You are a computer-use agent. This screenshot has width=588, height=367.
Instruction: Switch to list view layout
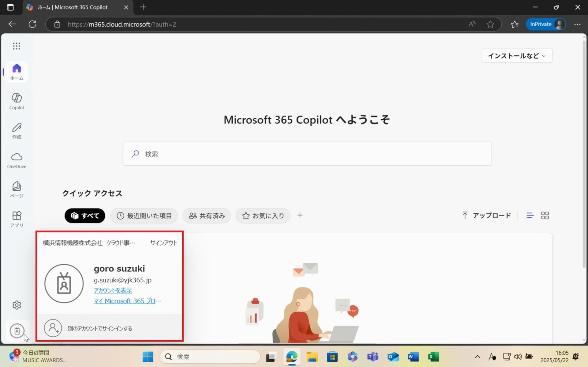click(530, 216)
